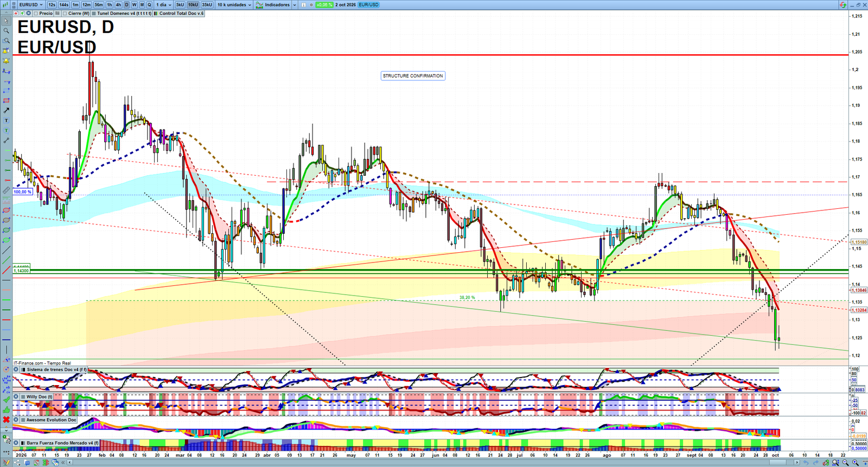Click the STRUCTURE CONFIRMATION label box
Image resolution: width=868 pixels, height=467 pixels.
pos(413,76)
